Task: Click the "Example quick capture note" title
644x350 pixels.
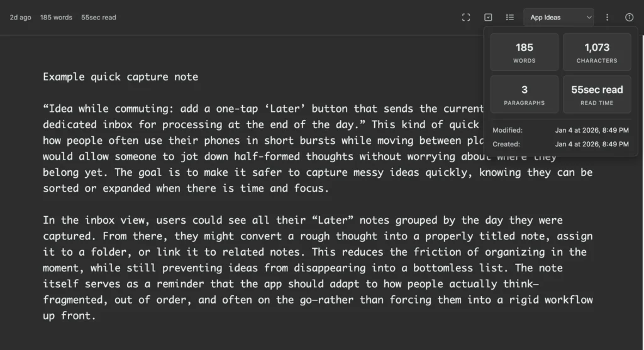Action: click(x=120, y=77)
